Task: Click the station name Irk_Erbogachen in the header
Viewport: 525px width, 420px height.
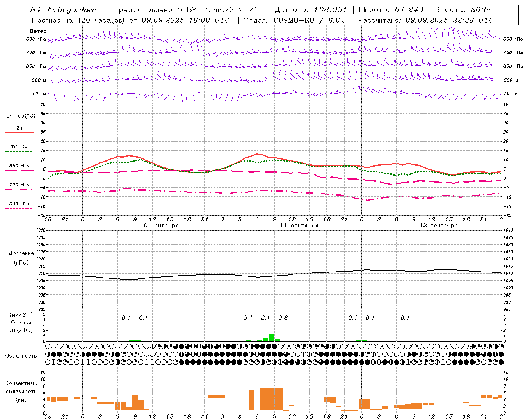Action: [x=64, y=10]
